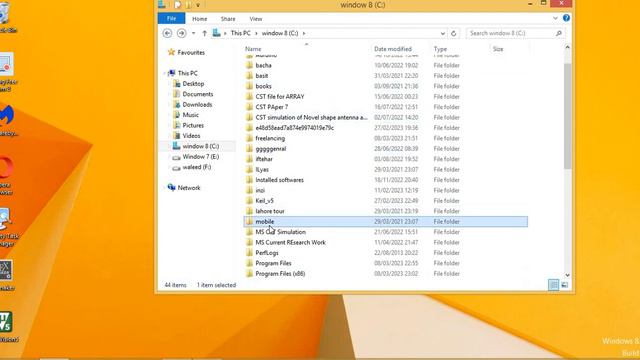640x360 pixels.
Task: Refresh the window 8 (C:) folder
Action: 453,33
